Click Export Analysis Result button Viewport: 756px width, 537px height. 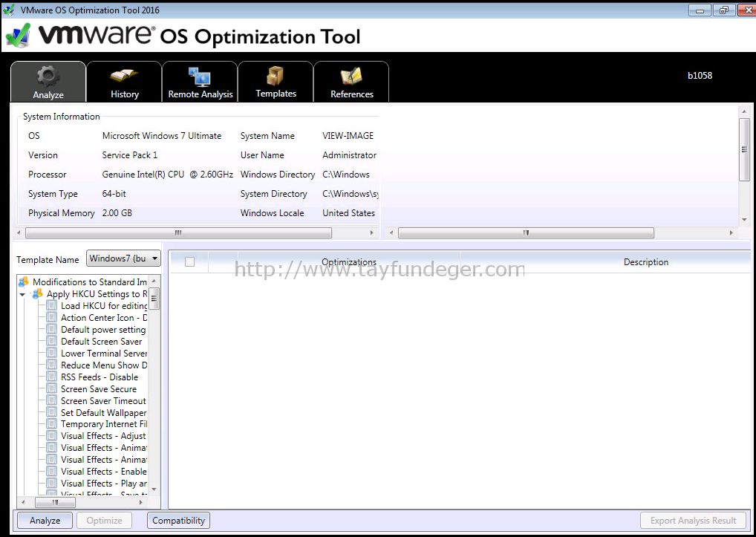(x=693, y=521)
